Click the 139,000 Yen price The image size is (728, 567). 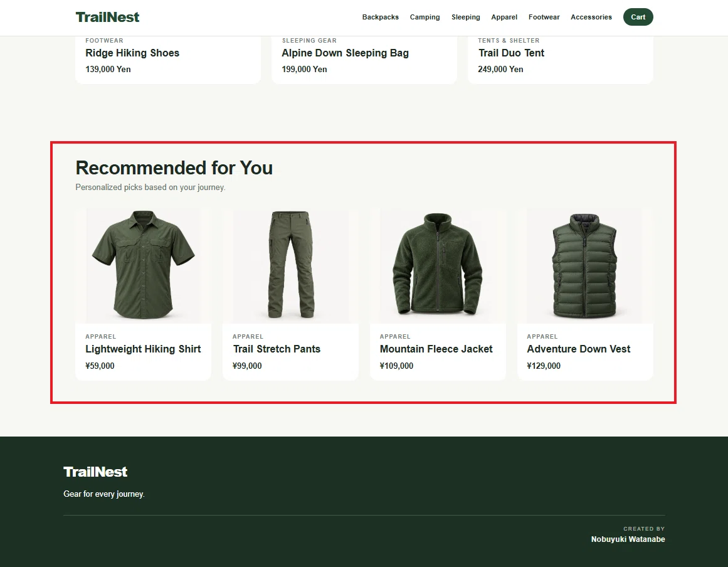(108, 69)
